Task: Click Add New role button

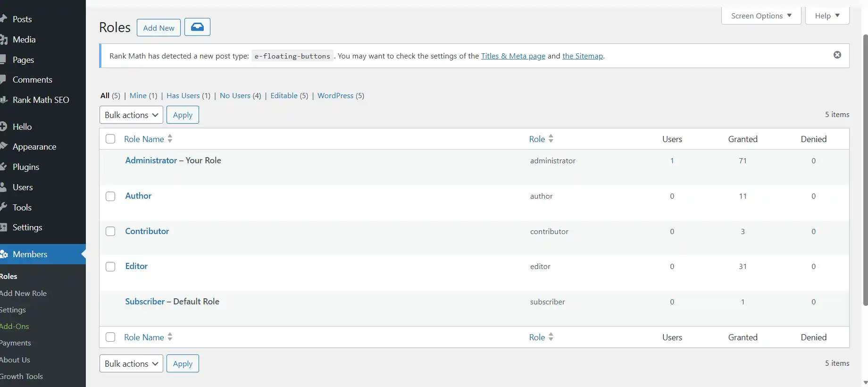Action: (159, 27)
